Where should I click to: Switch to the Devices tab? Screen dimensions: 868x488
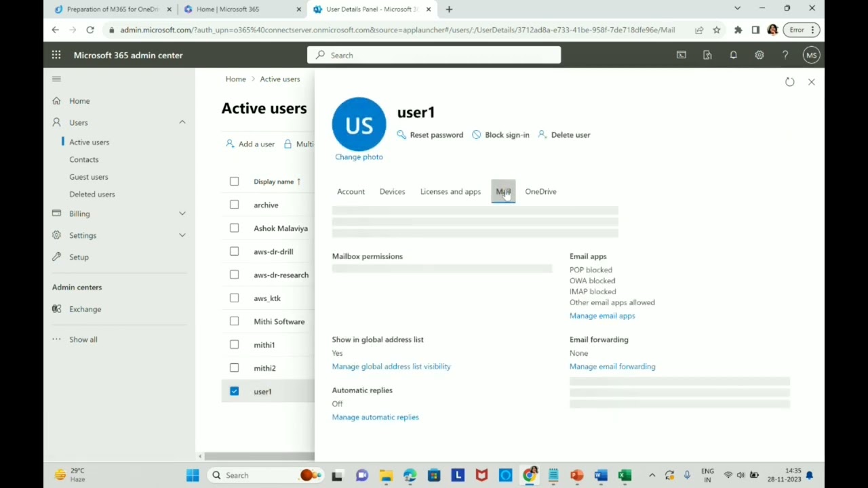(x=392, y=192)
